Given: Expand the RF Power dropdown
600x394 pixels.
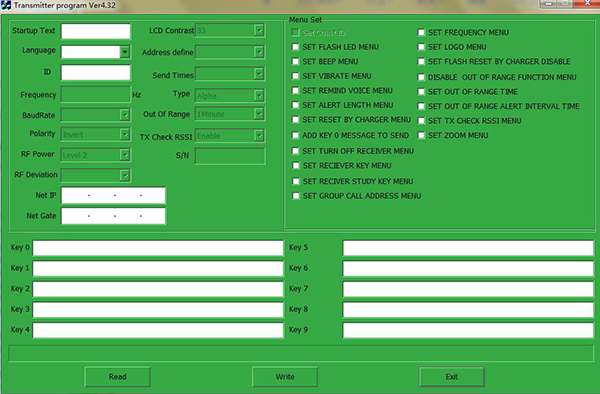Looking at the screenshot, I should 125,155.
